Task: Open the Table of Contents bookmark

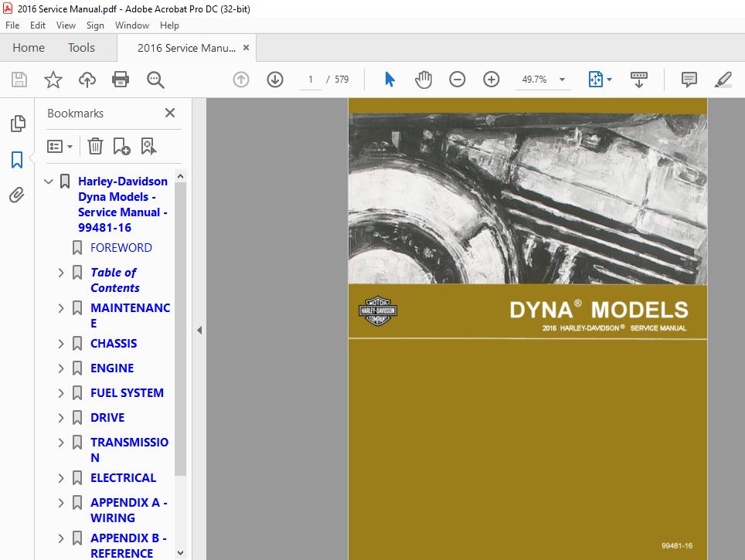Action: (114, 280)
